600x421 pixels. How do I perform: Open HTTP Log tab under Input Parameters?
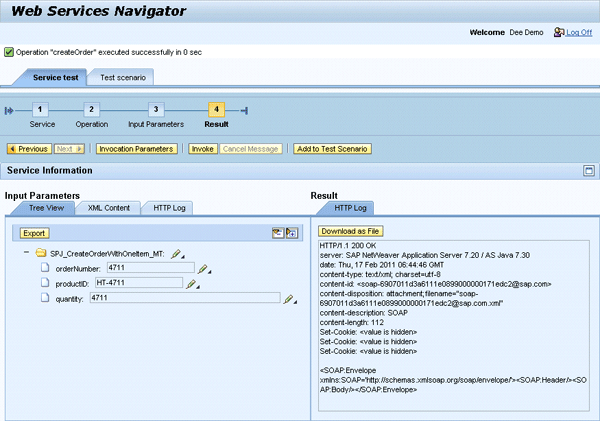point(166,208)
